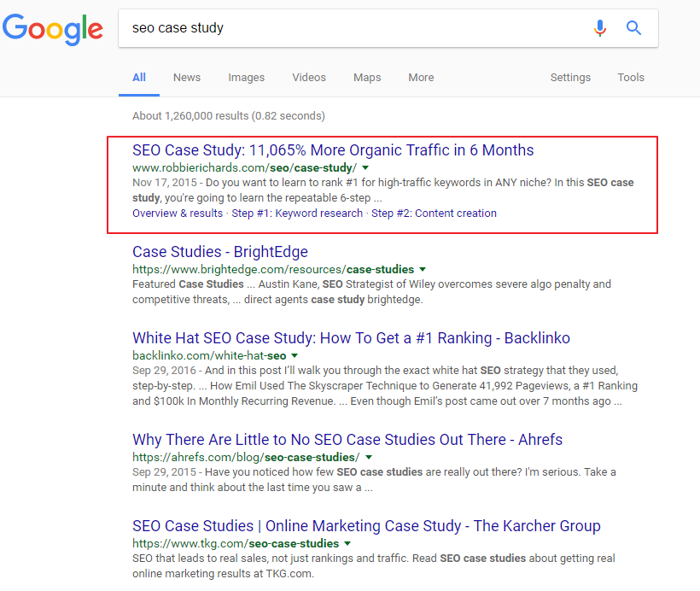The image size is (700, 591).
Task: Select the Videos tab
Action: pyautogui.click(x=309, y=77)
